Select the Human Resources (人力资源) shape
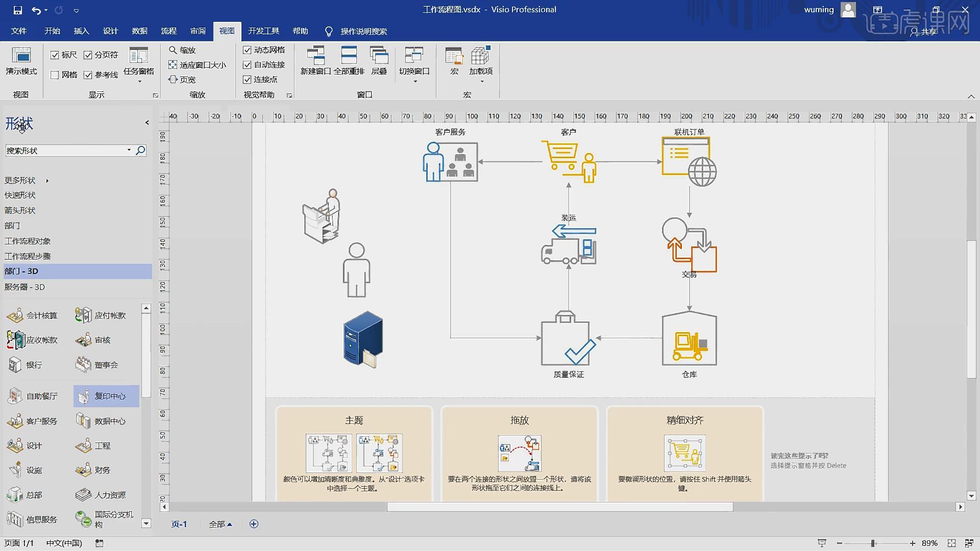 [101, 495]
